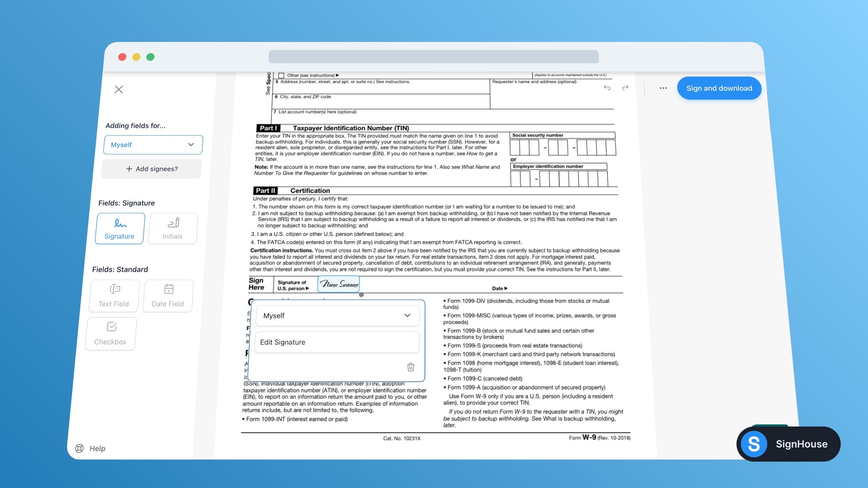
Task: Click Add signees dropdown button
Action: 152,168
